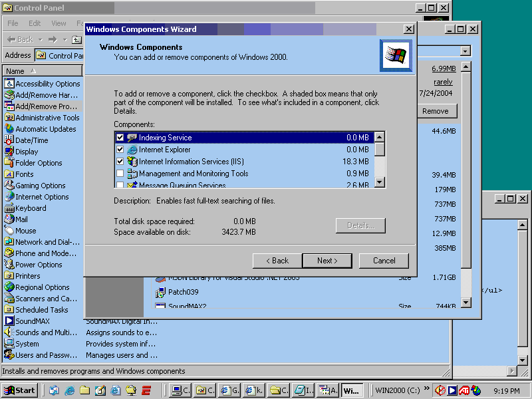
Task: Click the WIN2000 (C:) taskbar toolbar label
Action: pyautogui.click(x=397, y=390)
